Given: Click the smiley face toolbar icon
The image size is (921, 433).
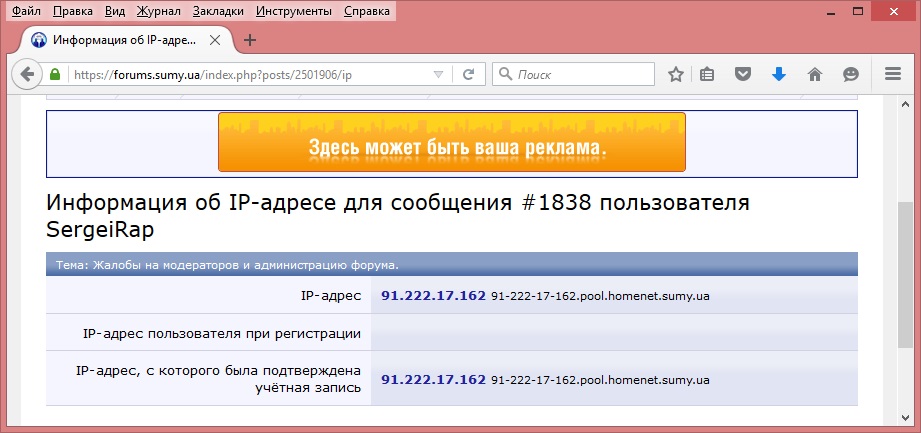Looking at the screenshot, I should coord(851,74).
